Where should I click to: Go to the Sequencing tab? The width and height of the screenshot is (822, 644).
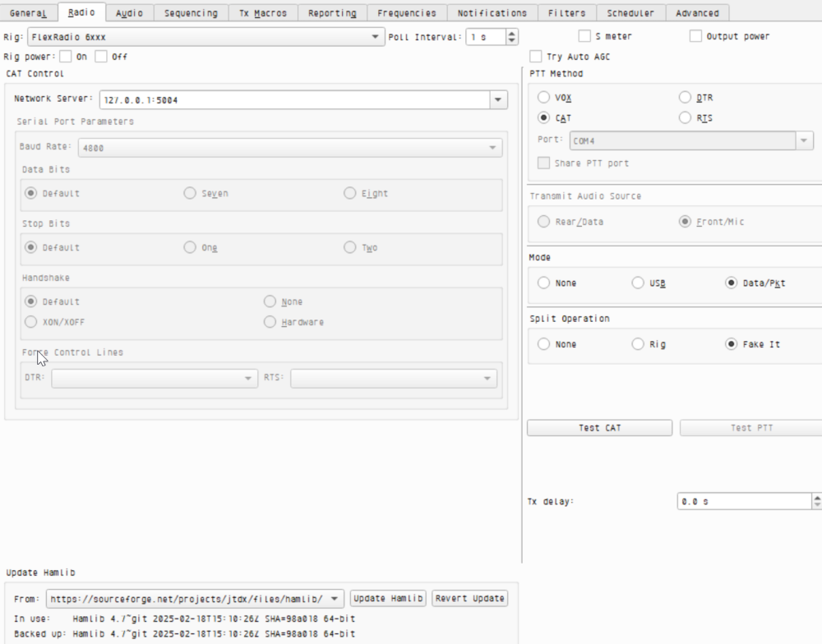point(191,13)
